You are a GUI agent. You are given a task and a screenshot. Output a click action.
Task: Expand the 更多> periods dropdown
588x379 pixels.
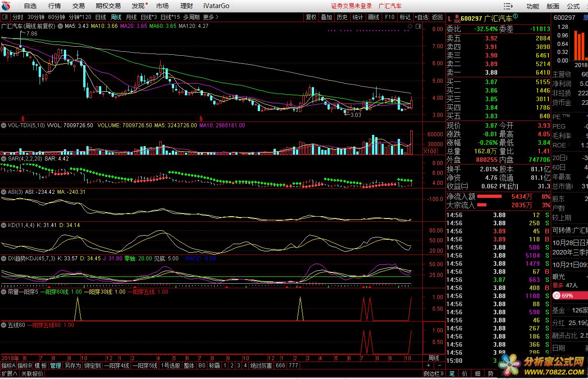pyautogui.click(x=211, y=17)
